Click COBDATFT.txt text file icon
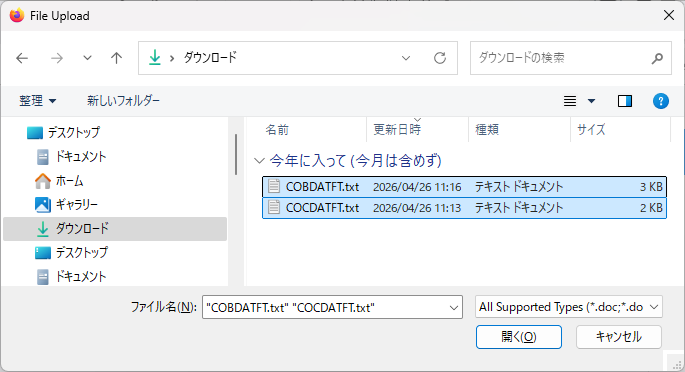This screenshot has height=372, width=685. pyautogui.click(x=274, y=186)
